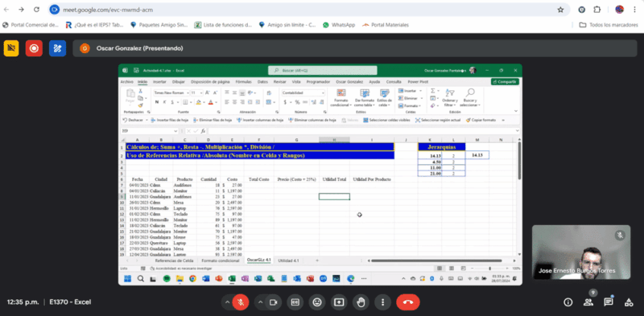Select Jose Ernesto Burgos Torres video tile

581,252
